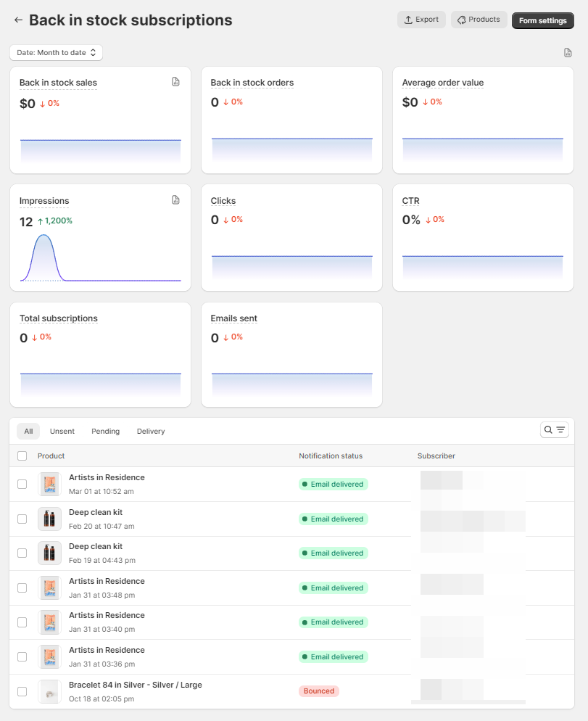The height and width of the screenshot is (721, 588).
Task: Switch to the Pending tab
Action: [105, 432]
